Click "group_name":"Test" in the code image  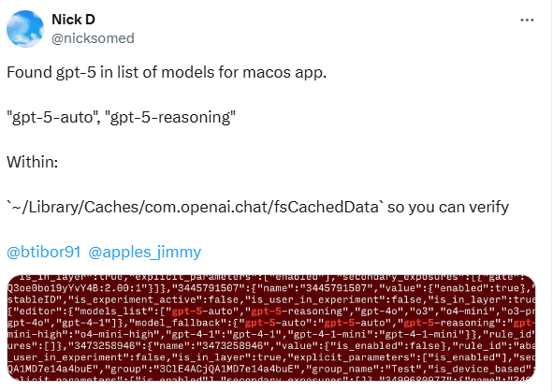tap(362, 369)
